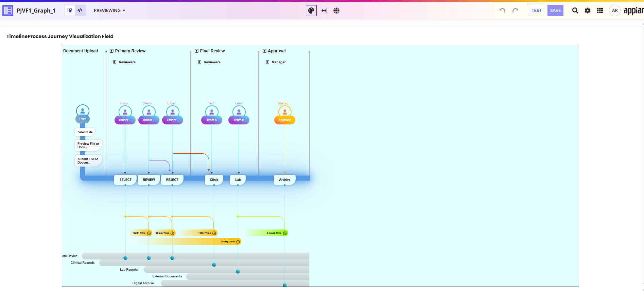Click the TEST button
This screenshot has height=291, width=644.
pyautogui.click(x=536, y=11)
